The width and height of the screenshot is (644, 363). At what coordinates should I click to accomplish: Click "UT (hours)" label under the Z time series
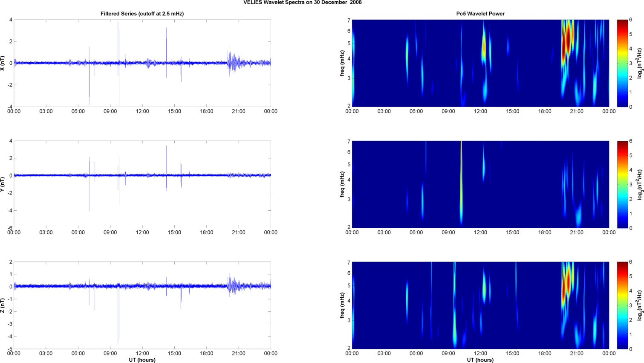tap(142, 360)
